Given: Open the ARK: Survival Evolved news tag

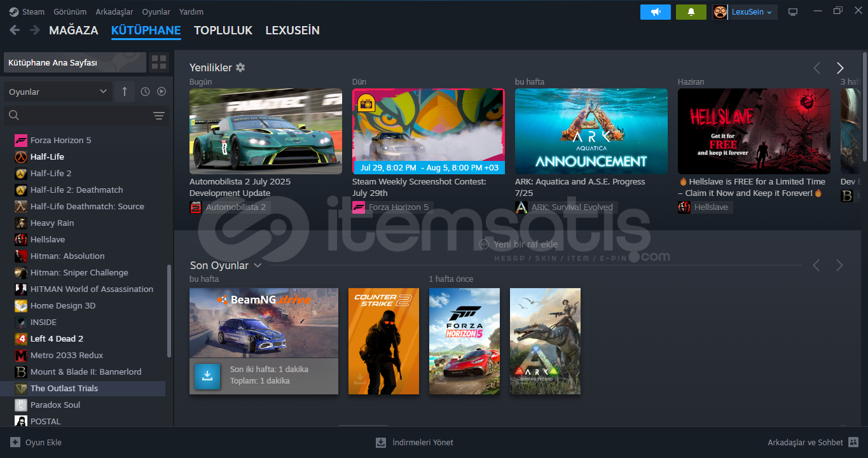Looking at the screenshot, I should (565, 207).
